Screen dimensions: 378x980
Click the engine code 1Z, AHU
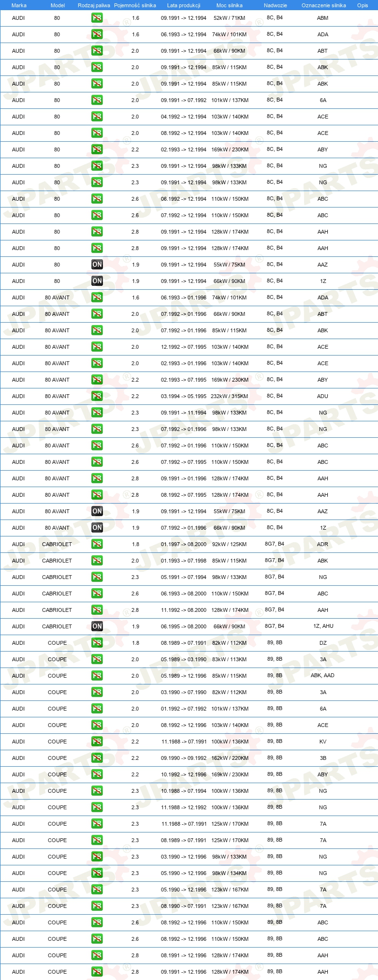tap(323, 626)
